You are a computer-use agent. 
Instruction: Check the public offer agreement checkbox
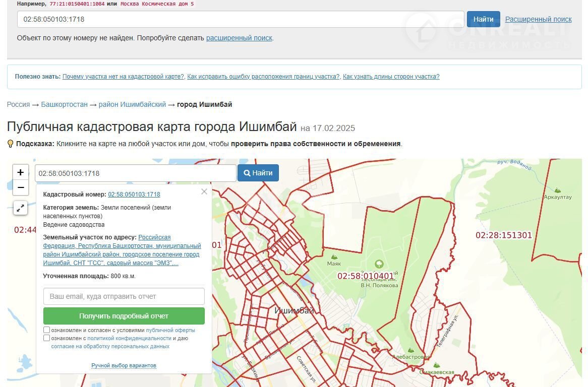[47, 330]
